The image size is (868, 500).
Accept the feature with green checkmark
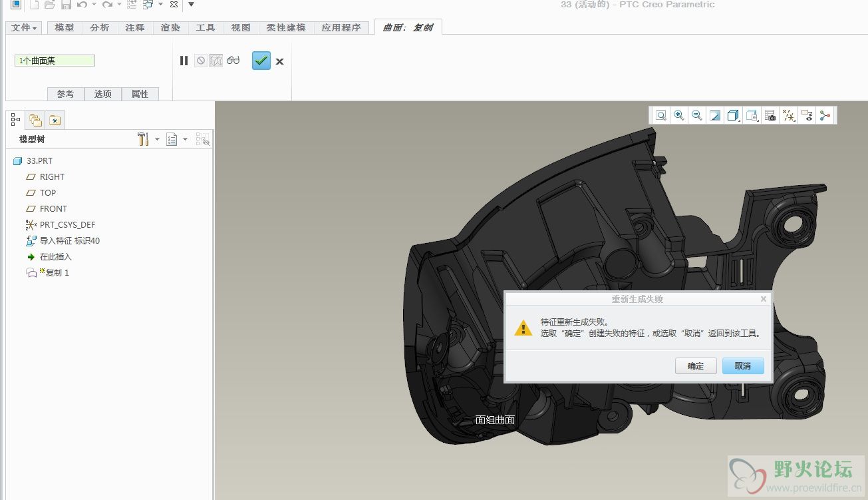pyautogui.click(x=261, y=61)
